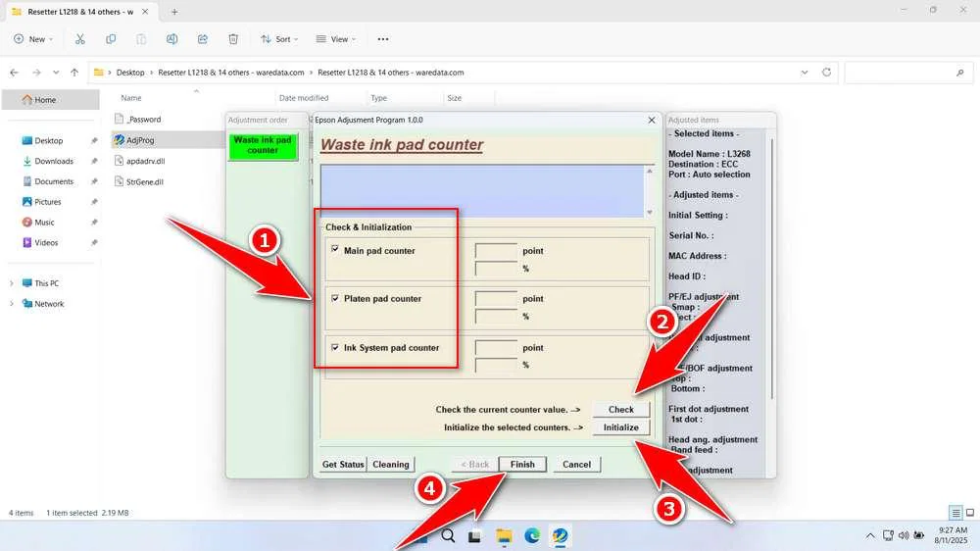Click the Up arrow navigation icon
Viewport: 980px width, 551px height.
[74, 73]
